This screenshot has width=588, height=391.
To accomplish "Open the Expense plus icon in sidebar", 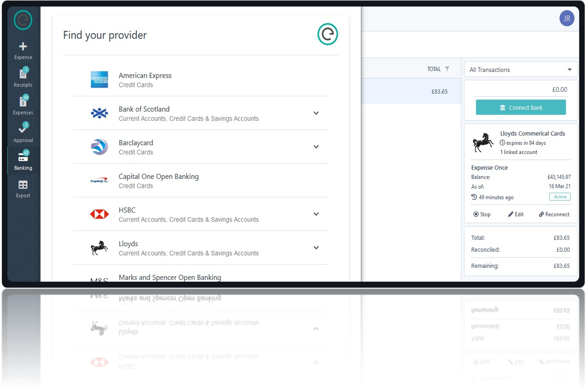I will [x=23, y=47].
